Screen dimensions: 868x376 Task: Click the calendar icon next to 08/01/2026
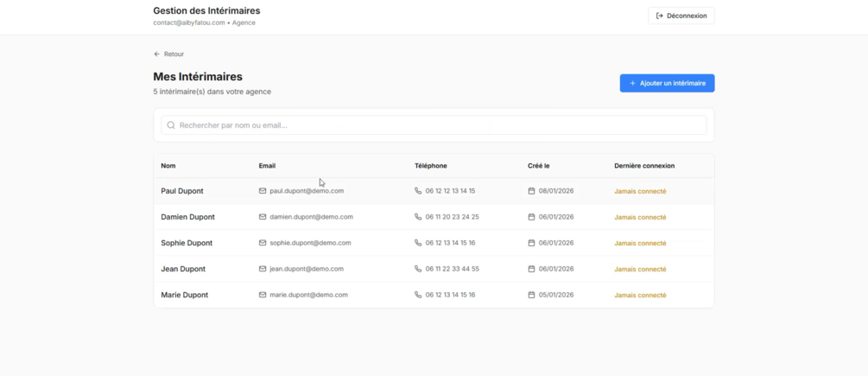pos(531,191)
